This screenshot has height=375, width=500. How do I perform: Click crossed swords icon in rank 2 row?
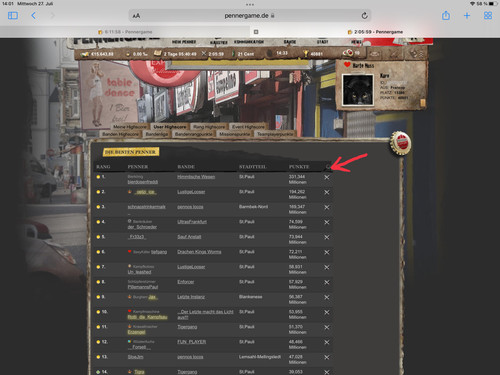coord(327,192)
